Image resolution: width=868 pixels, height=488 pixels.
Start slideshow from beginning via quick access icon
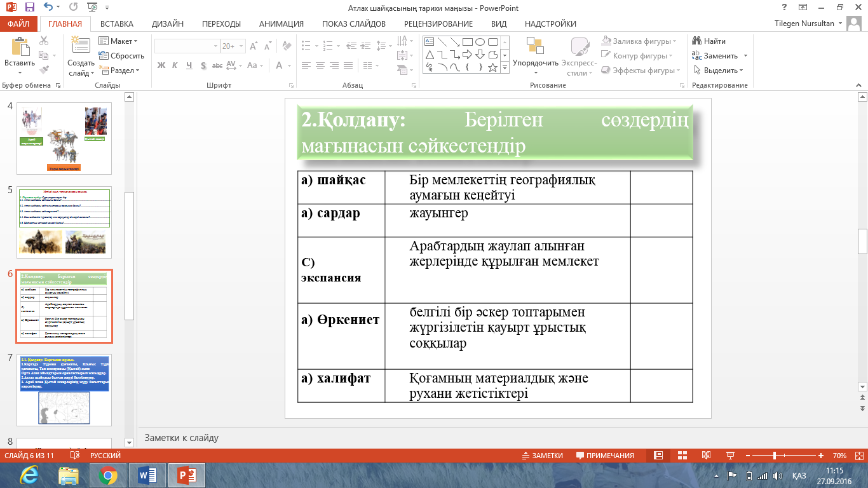[x=92, y=8]
